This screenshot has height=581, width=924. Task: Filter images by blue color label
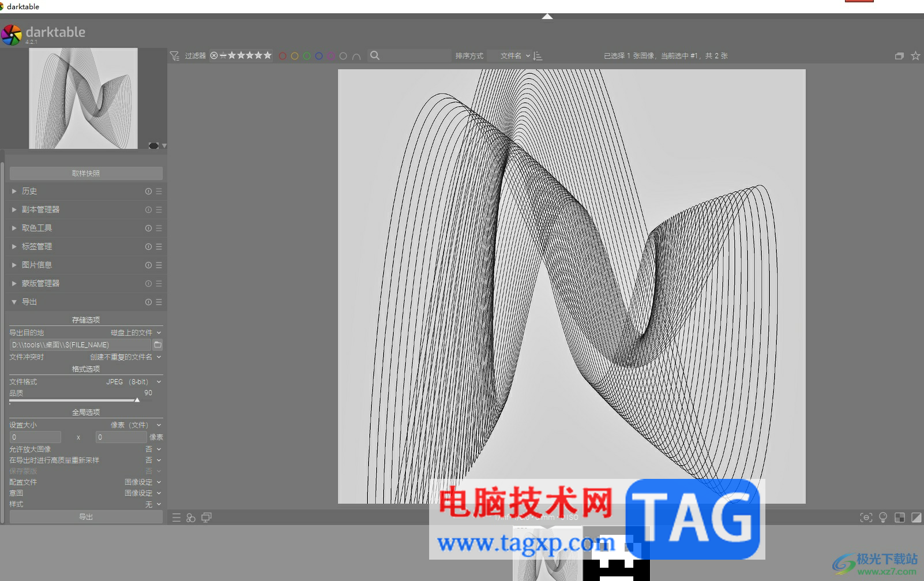point(318,56)
